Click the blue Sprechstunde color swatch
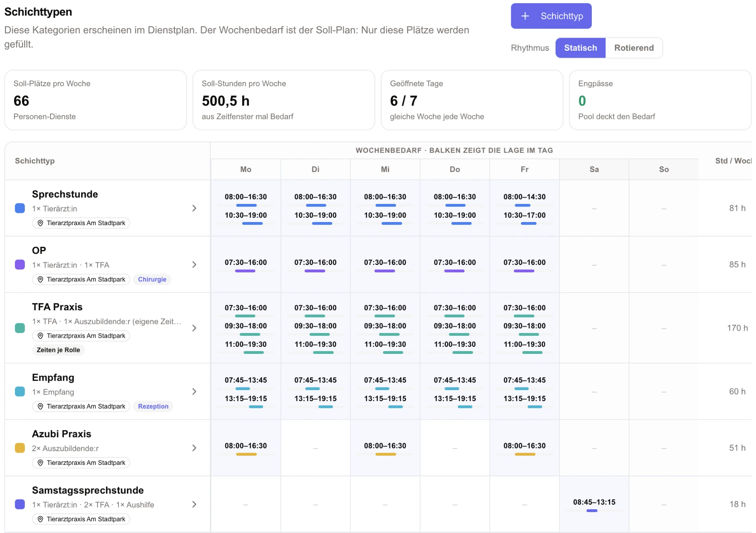The height and width of the screenshot is (533, 756). [20, 208]
